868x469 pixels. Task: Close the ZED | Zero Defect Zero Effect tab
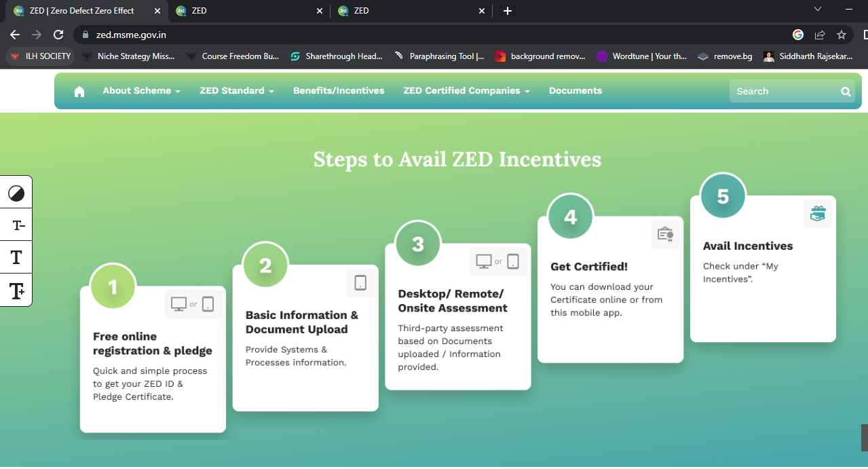click(157, 11)
